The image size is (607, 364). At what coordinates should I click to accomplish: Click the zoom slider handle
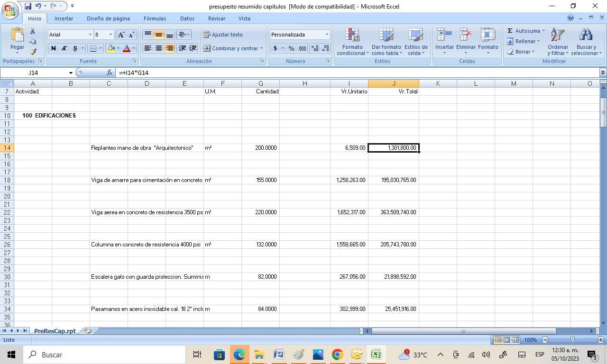coord(573,340)
